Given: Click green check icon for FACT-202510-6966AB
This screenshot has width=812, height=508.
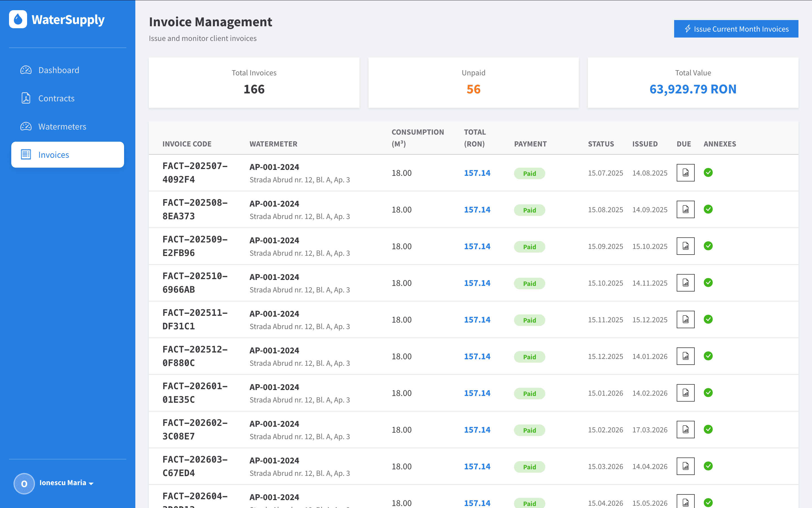Looking at the screenshot, I should [x=708, y=282].
